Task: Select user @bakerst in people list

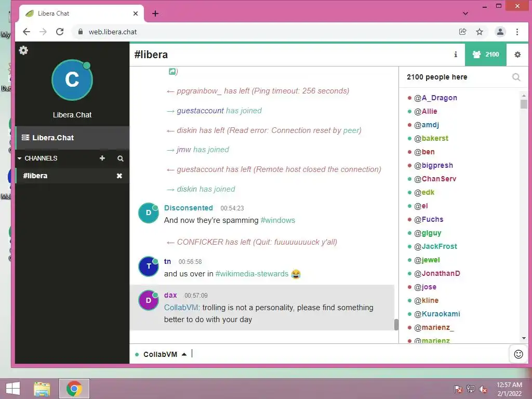Action: tap(431, 138)
